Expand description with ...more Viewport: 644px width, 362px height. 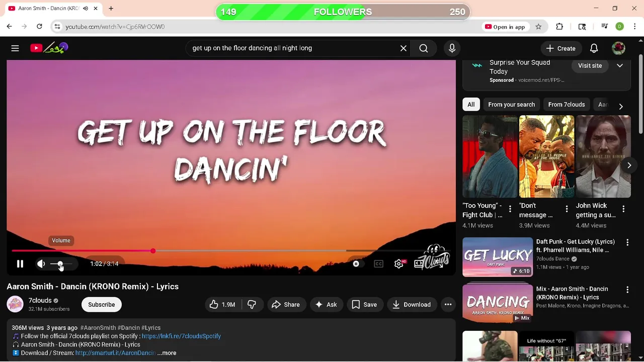[x=167, y=353]
